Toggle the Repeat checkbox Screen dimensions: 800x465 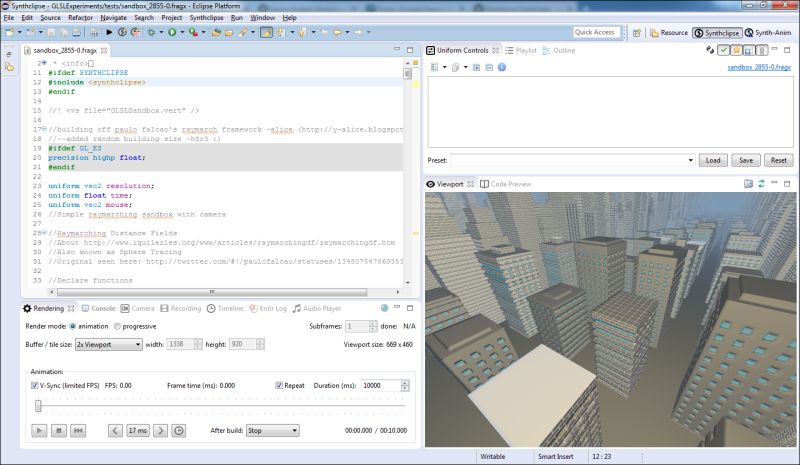pyautogui.click(x=279, y=385)
